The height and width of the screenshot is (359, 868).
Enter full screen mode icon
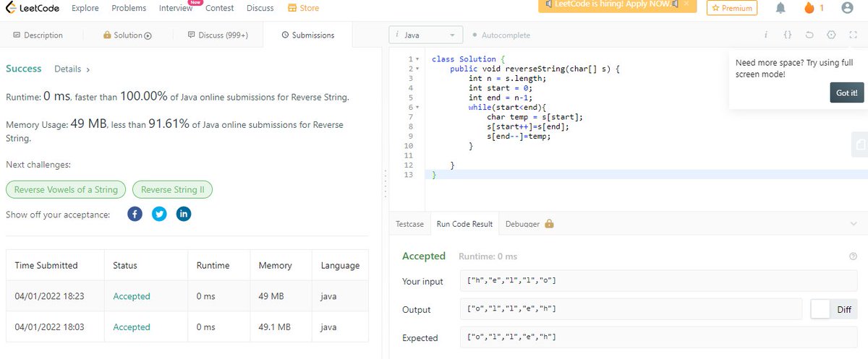(x=852, y=35)
